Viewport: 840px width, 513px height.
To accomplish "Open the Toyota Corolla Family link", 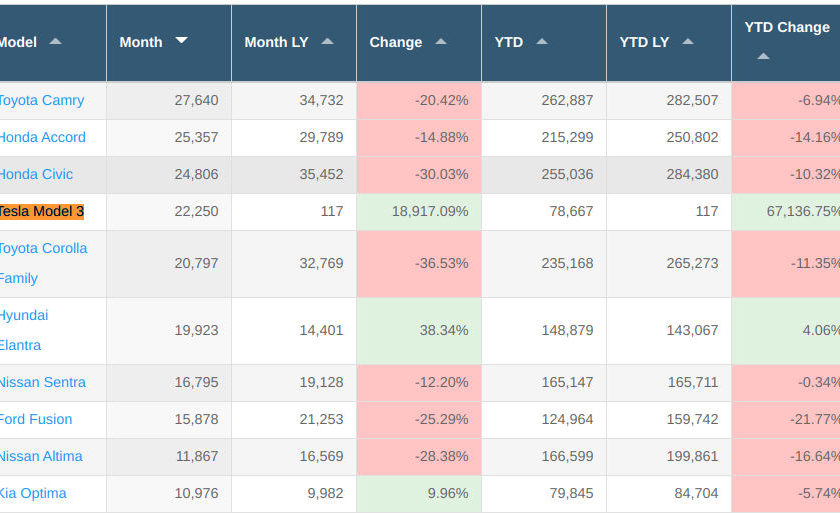I will tap(43, 263).
